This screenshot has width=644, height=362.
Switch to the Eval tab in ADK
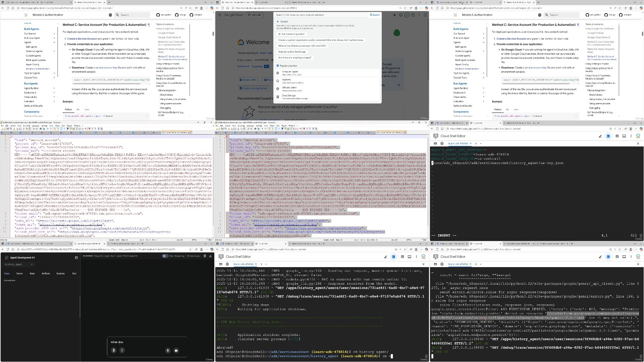(74, 273)
